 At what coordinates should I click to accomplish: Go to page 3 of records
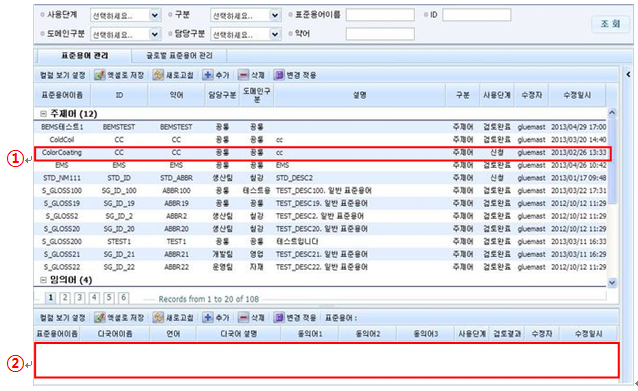click(80, 298)
